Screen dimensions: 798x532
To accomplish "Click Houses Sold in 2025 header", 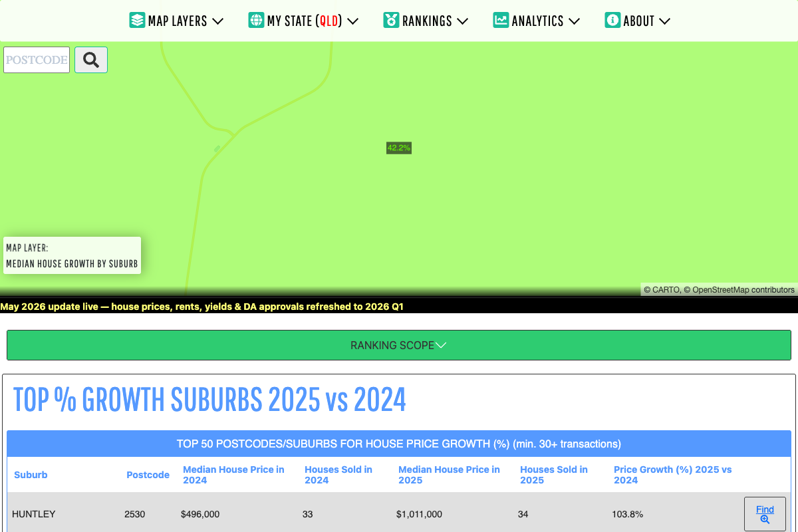I will pyautogui.click(x=554, y=475).
